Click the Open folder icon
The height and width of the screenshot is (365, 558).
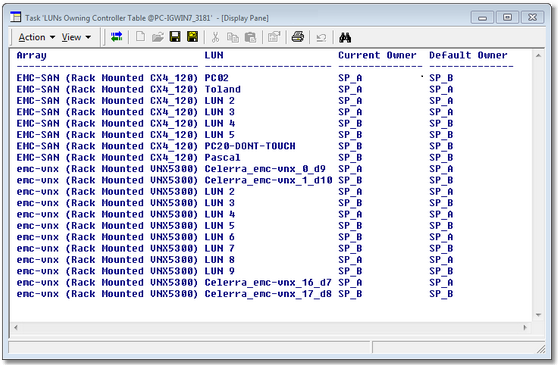pos(158,37)
